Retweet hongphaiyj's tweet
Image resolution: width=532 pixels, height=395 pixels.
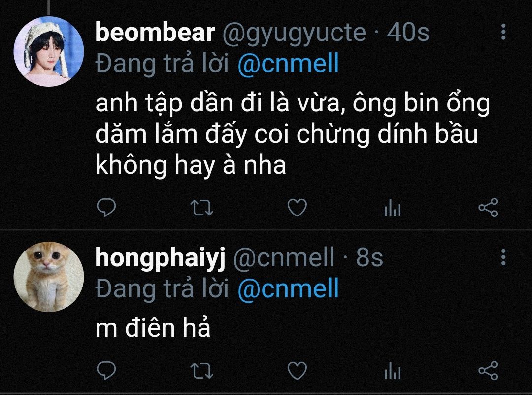(202, 371)
